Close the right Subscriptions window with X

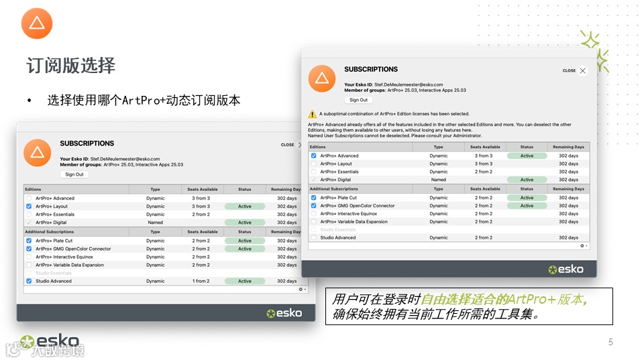(x=583, y=70)
